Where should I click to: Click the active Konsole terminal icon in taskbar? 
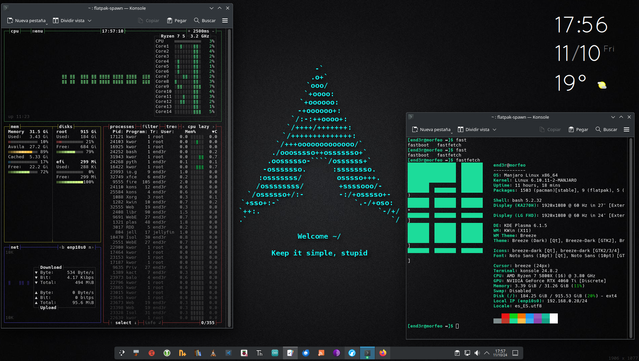click(367, 353)
